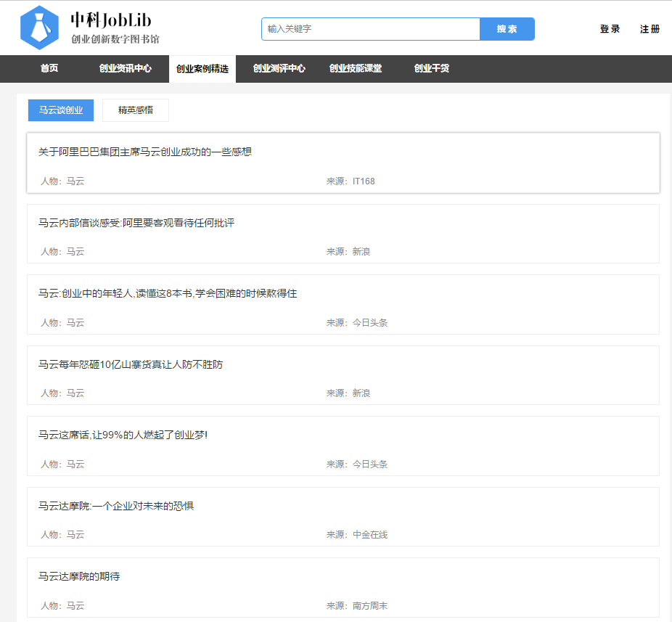Open article 马云每年怒砸10亿山寨货真让人防不胜防

point(131,365)
